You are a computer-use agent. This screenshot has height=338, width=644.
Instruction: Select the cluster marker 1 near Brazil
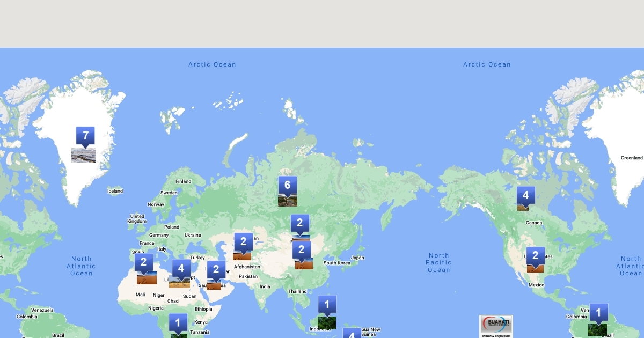598,313
